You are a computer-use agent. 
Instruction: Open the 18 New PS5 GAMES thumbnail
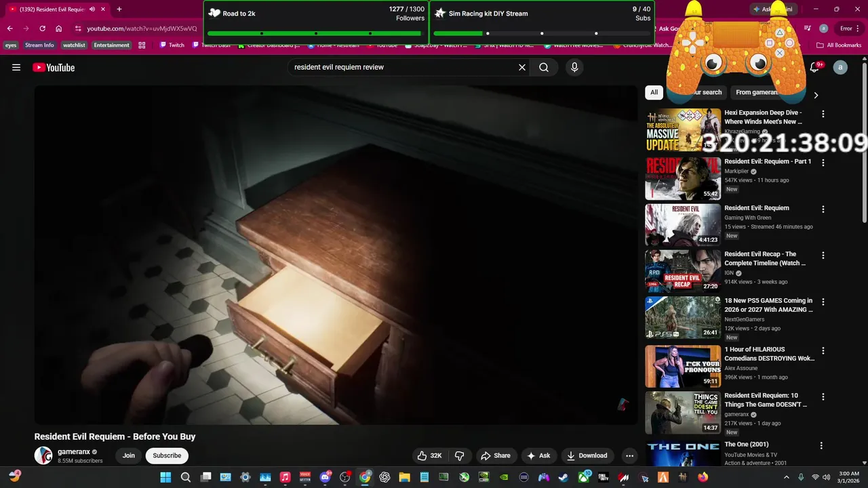tap(683, 317)
